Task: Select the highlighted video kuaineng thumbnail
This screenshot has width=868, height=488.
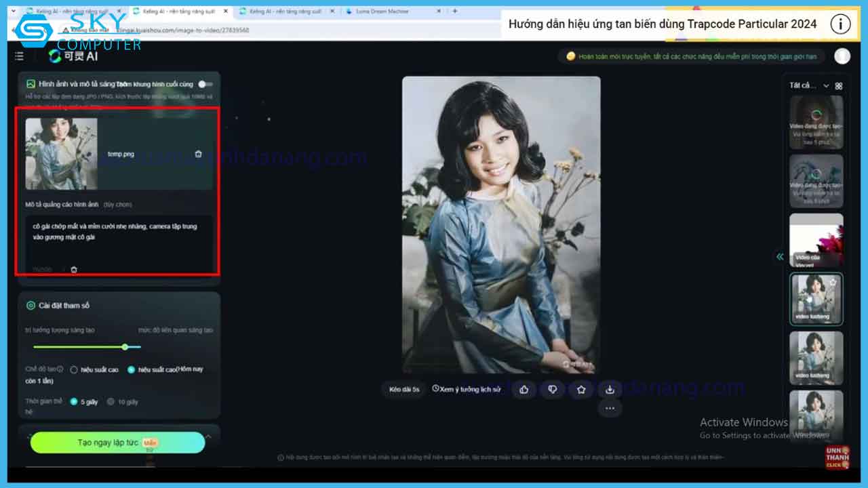Action: [816, 299]
